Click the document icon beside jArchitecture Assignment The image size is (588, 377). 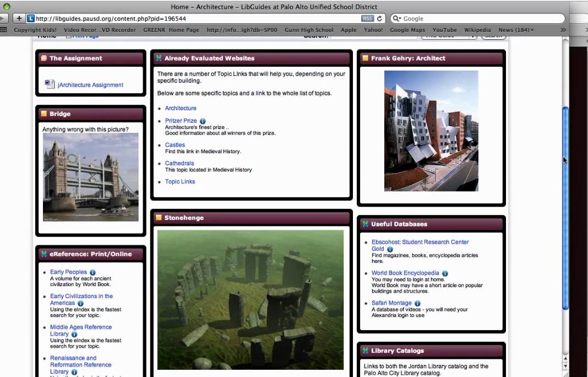(x=50, y=84)
